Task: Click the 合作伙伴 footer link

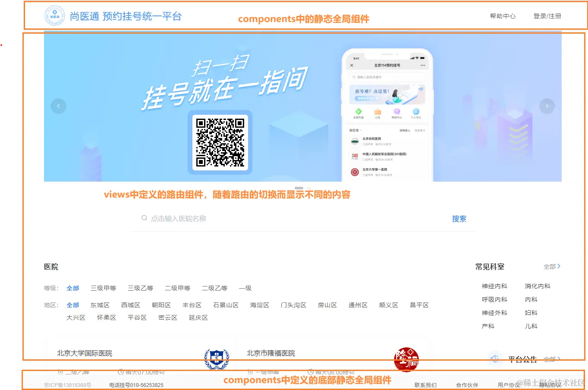Action: (467, 385)
